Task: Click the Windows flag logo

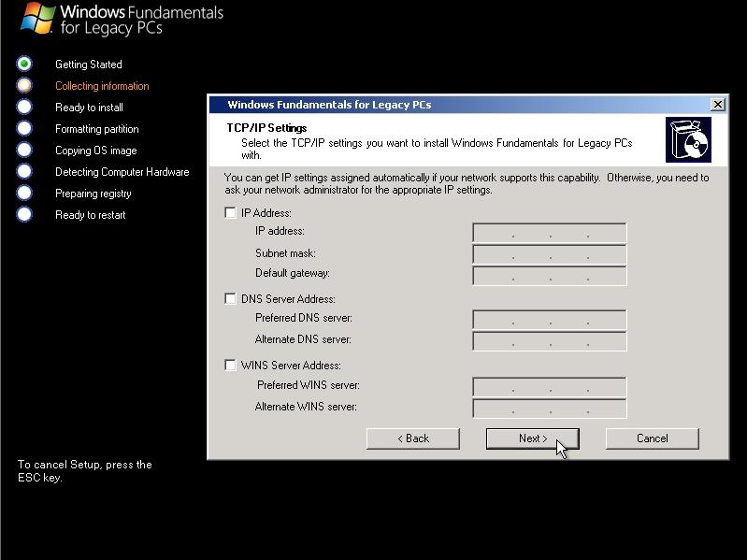Action: tap(37, 18)
